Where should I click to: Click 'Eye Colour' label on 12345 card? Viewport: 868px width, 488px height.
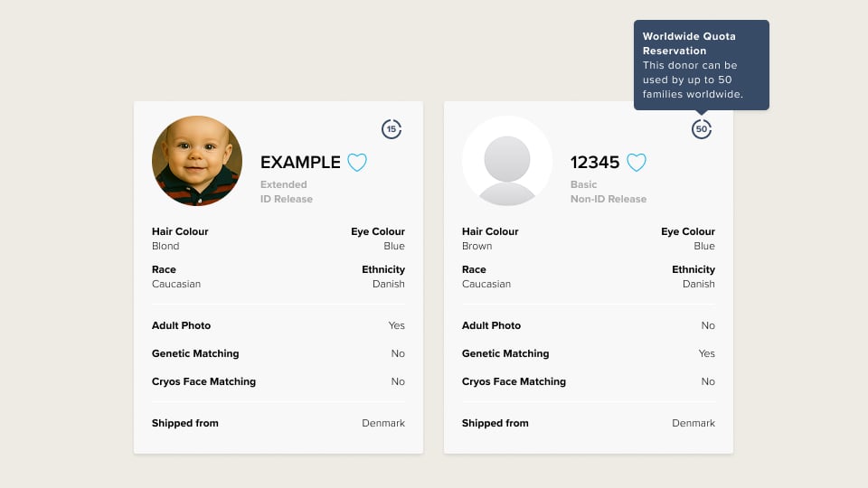coord(687,231)
